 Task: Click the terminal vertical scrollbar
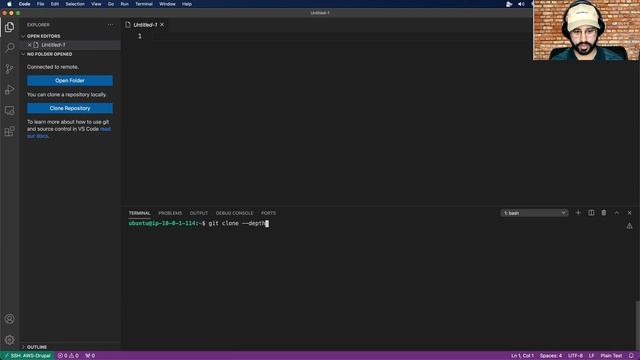(x=637, y=325)
